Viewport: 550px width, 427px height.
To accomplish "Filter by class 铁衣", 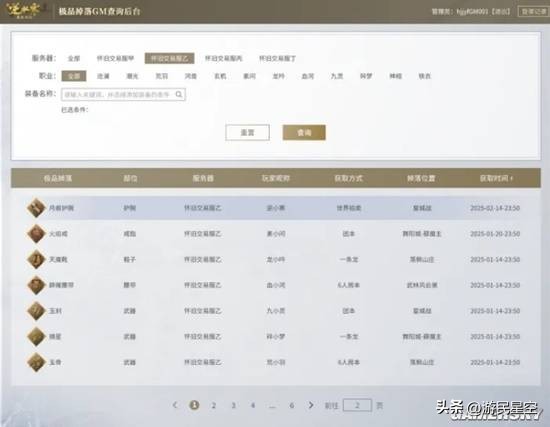I will coord(425,76).
